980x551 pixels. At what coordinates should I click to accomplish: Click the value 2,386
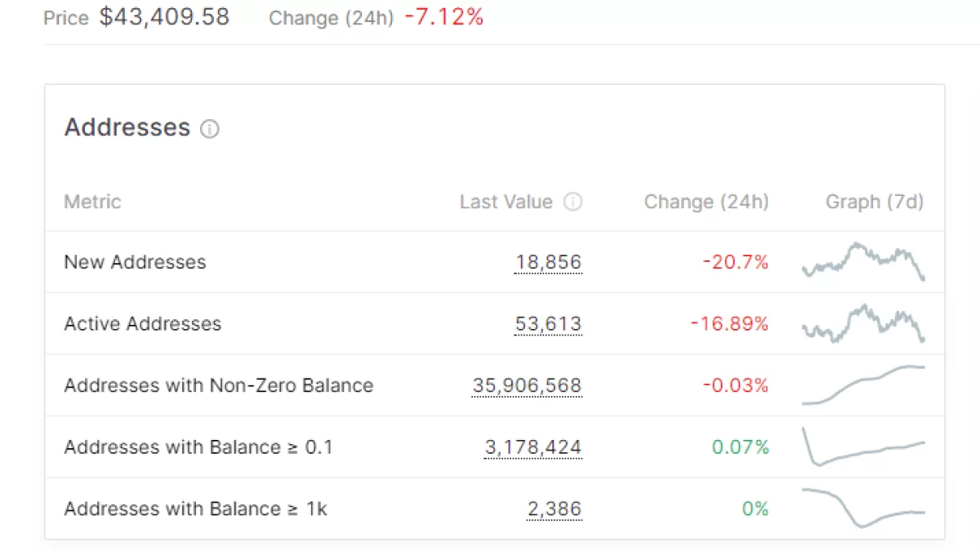pyautogui.click(x=555, y=509)
